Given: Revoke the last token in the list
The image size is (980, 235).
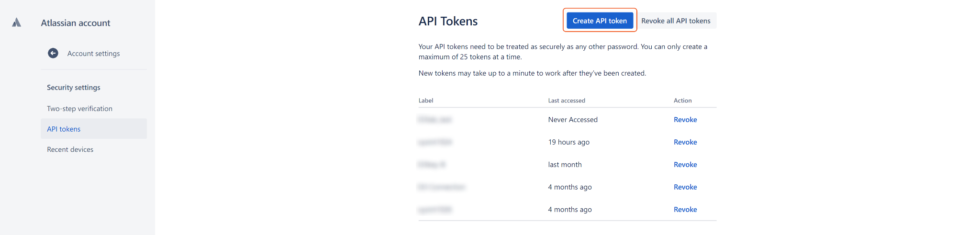Looking at the screenshot, I should pyautogui.click(x=685, y=210).
